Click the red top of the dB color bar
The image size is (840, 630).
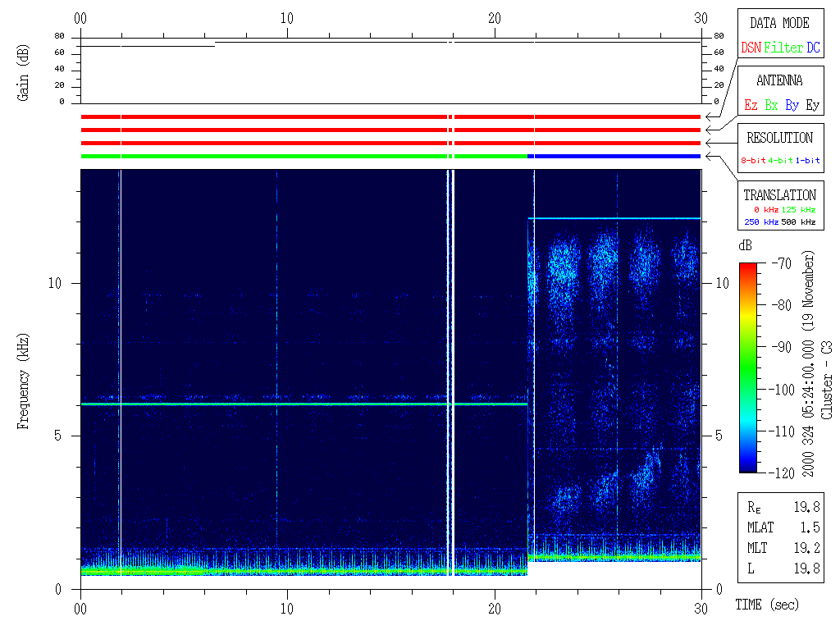748,271
